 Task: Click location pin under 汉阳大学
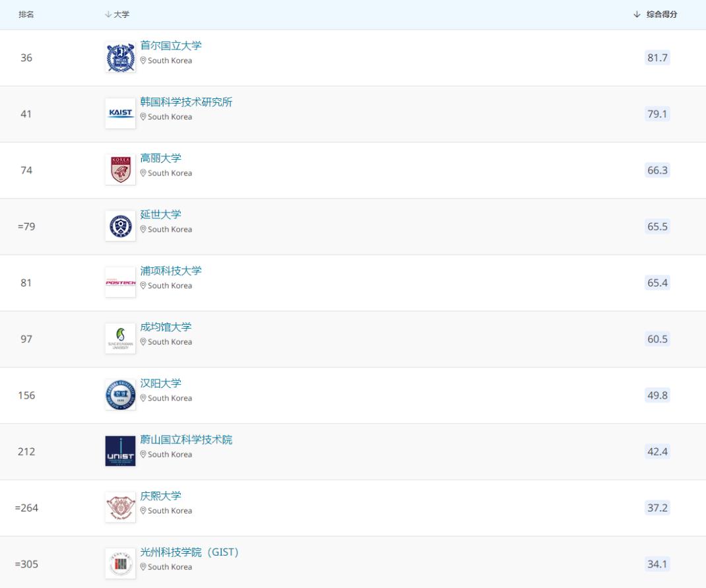143,398
